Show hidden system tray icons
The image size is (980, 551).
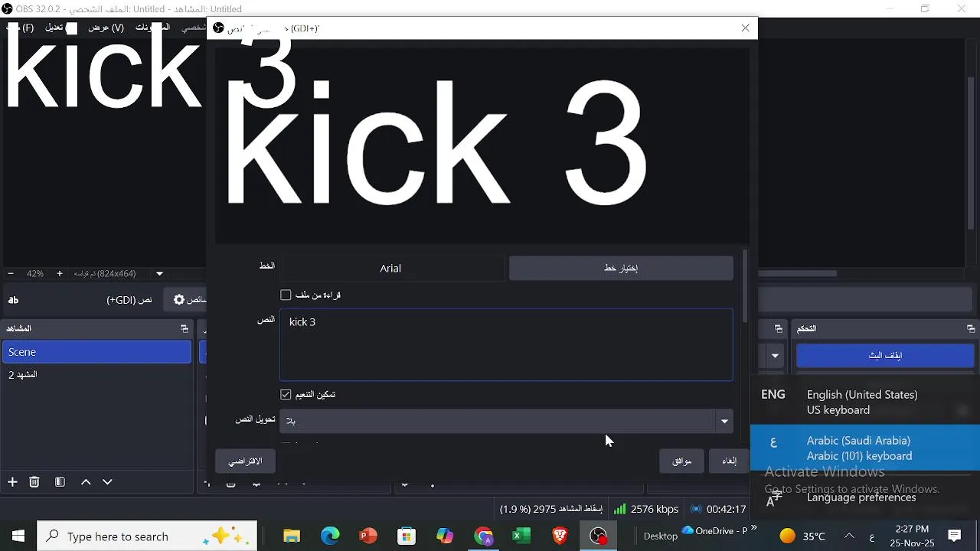pos(849,536)
